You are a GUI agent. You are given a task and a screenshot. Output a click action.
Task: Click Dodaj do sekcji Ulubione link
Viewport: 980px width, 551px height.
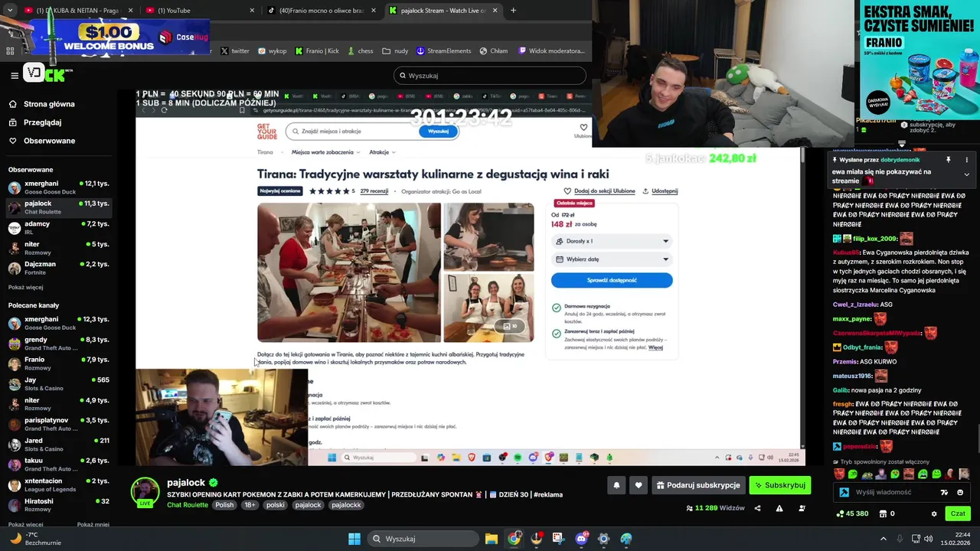[599, 191]
